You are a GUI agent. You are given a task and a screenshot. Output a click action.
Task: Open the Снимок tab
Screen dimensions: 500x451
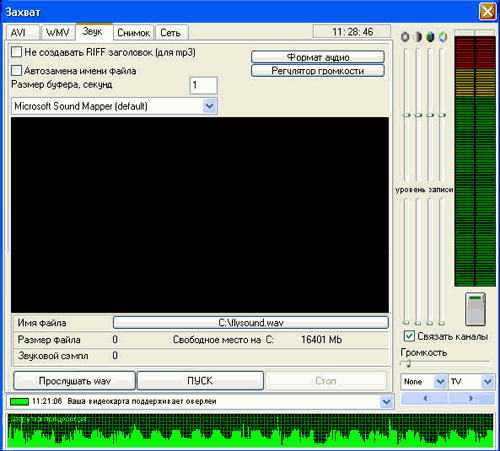134,33
